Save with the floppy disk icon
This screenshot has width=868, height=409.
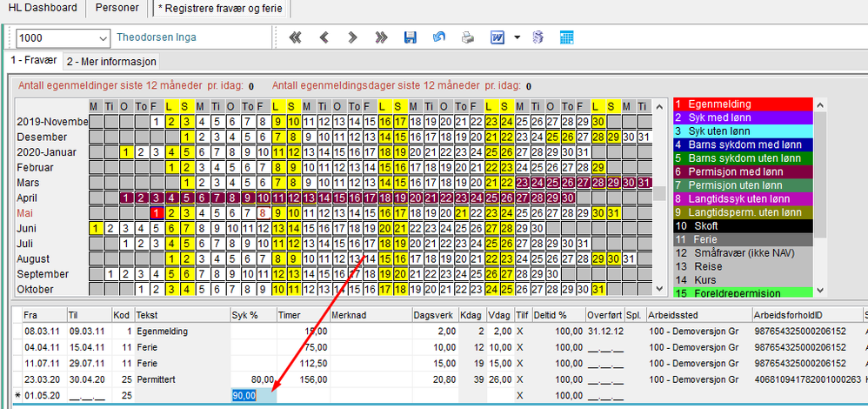point(411,37)
